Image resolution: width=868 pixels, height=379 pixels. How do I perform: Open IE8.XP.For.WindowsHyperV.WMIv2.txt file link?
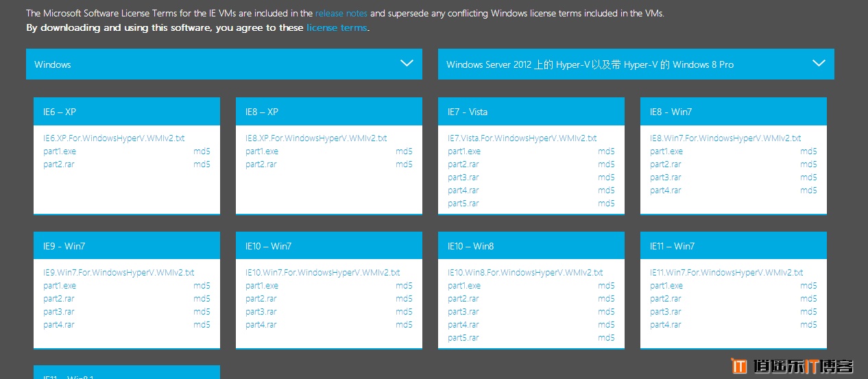[x=316, y=138]
